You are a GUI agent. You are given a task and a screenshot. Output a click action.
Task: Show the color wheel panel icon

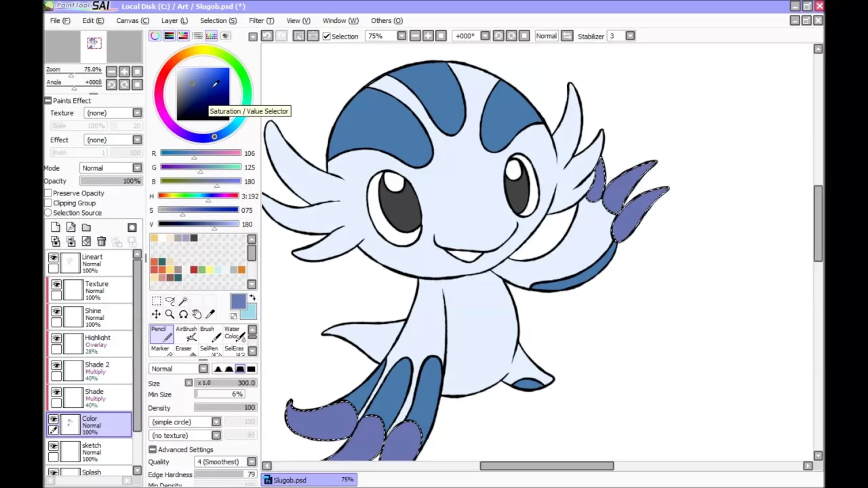coord(155,36)
